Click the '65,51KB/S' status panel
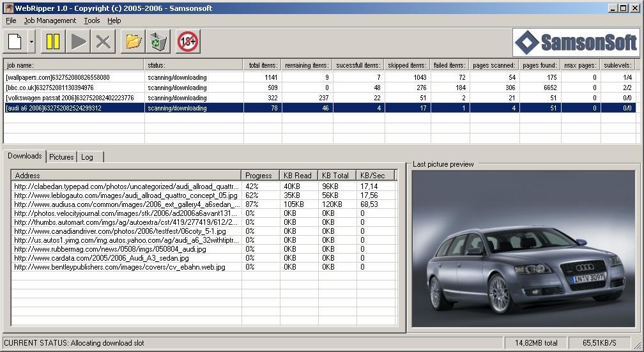Screen dimensions: 644x352 [599, 343]
